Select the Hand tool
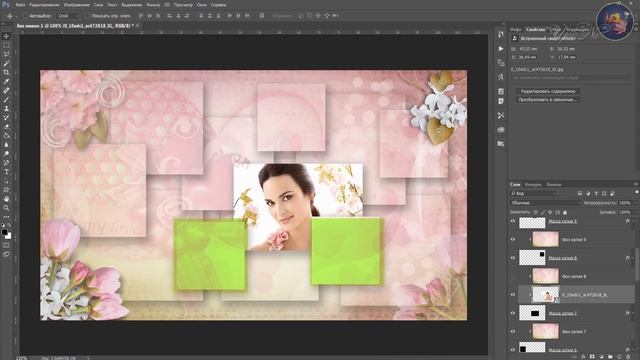This screenshot has height=360, width=640. point(6,198)
